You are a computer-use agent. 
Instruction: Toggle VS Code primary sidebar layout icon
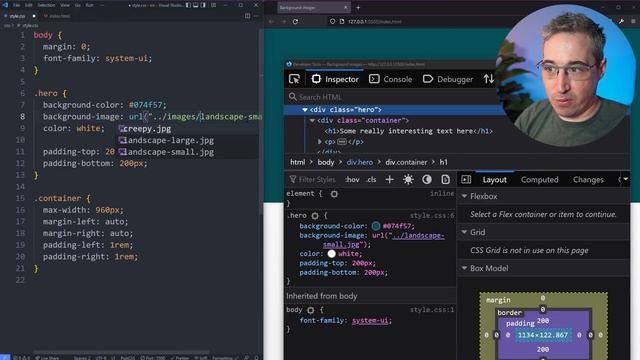(188, 5)
